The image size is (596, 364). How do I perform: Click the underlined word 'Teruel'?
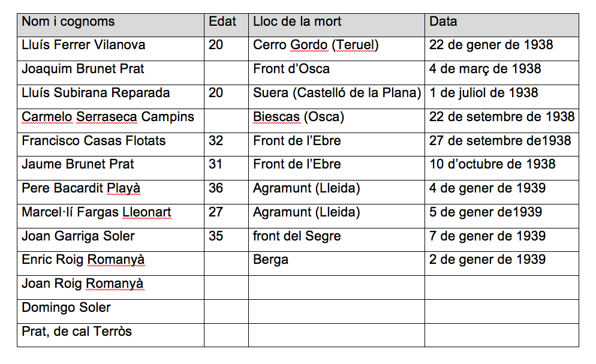355,45
